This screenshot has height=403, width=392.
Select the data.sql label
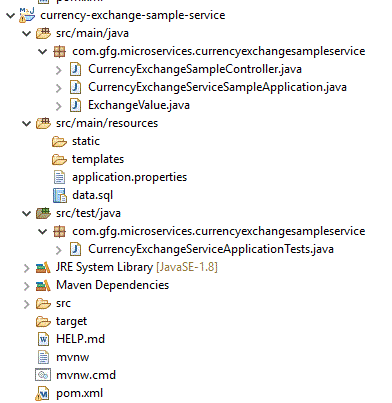[92, 195]
